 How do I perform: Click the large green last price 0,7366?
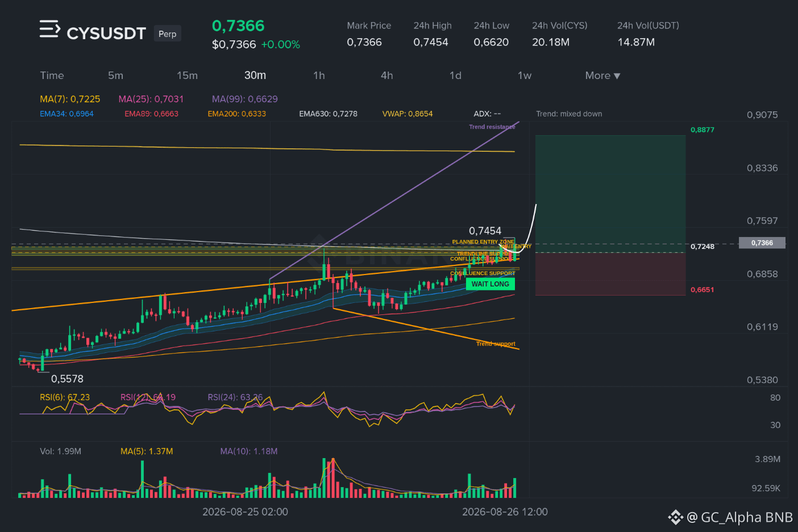238,26
